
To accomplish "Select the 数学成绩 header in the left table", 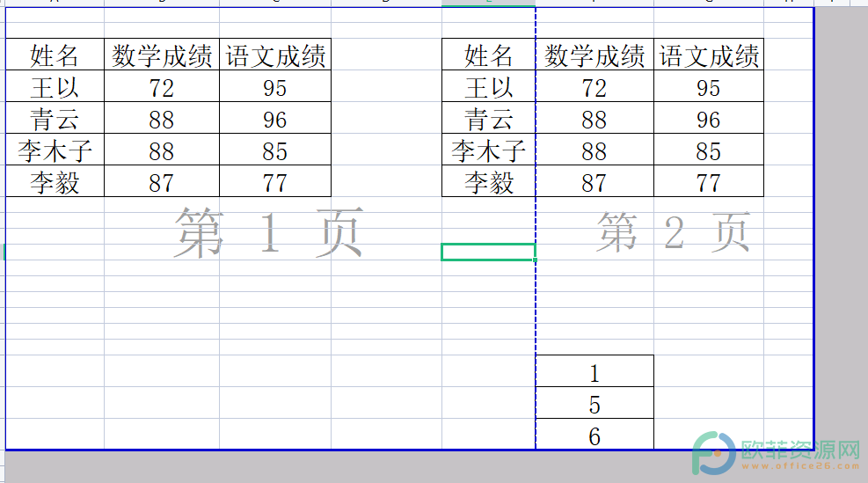I will pos(162,55).
